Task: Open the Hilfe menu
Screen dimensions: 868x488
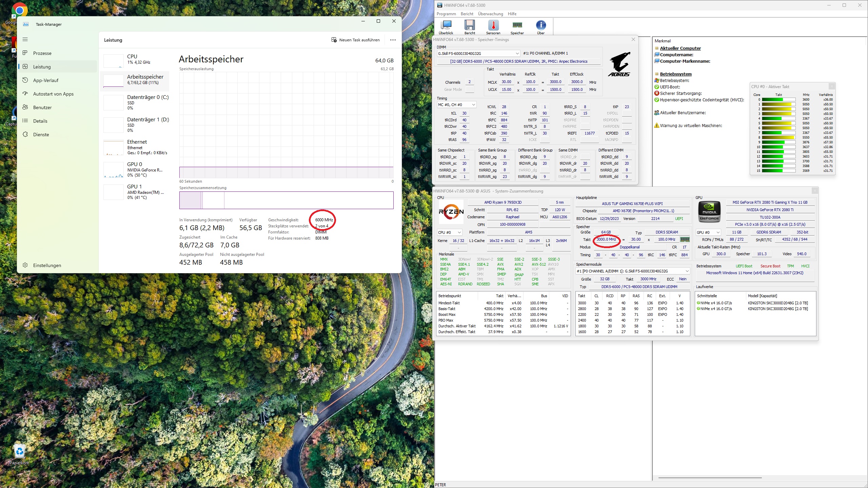Action: 512,14
